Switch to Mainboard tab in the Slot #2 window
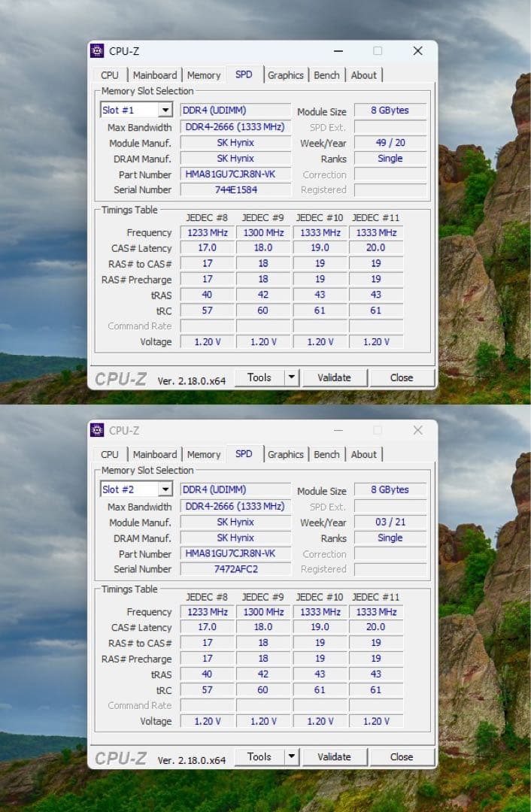This screenshot has height=812, width=531. [x=155, y=454]
